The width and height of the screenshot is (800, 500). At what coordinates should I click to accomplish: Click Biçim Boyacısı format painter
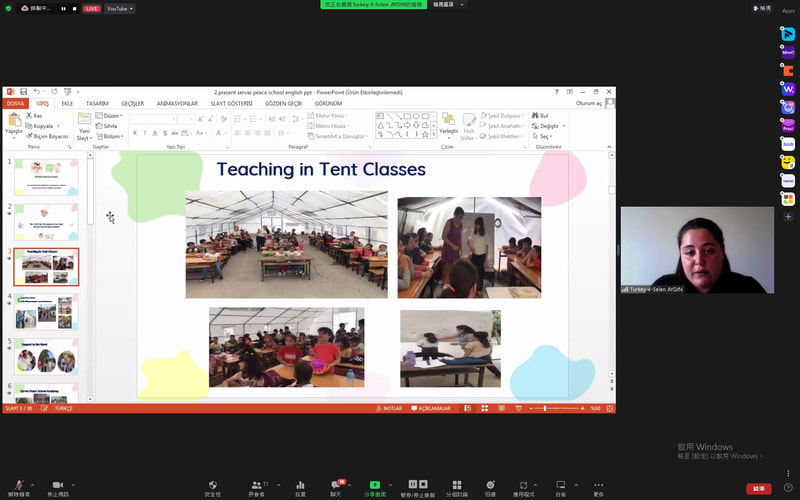click(47, 136)
